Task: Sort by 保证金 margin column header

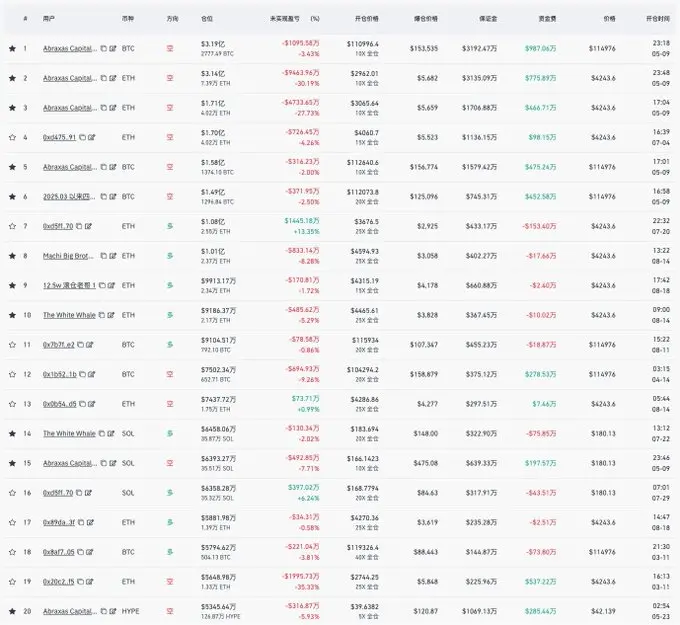Action: click(x=488, y=19)
